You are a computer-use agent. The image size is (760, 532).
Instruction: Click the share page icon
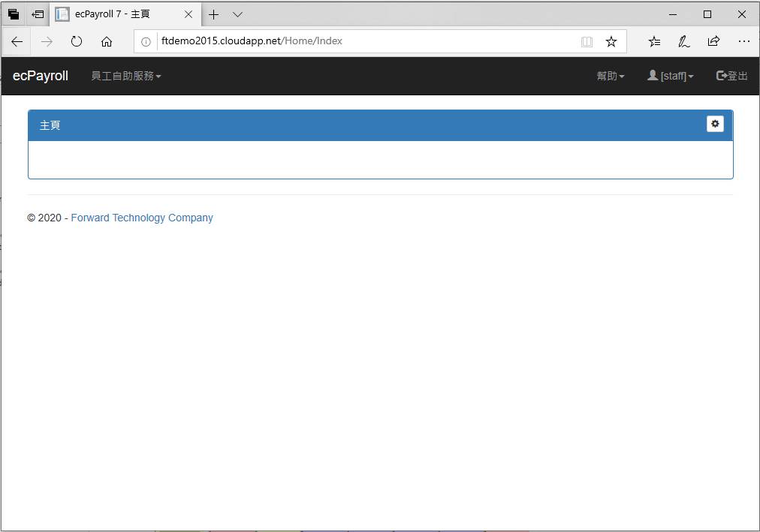[713, 42]
